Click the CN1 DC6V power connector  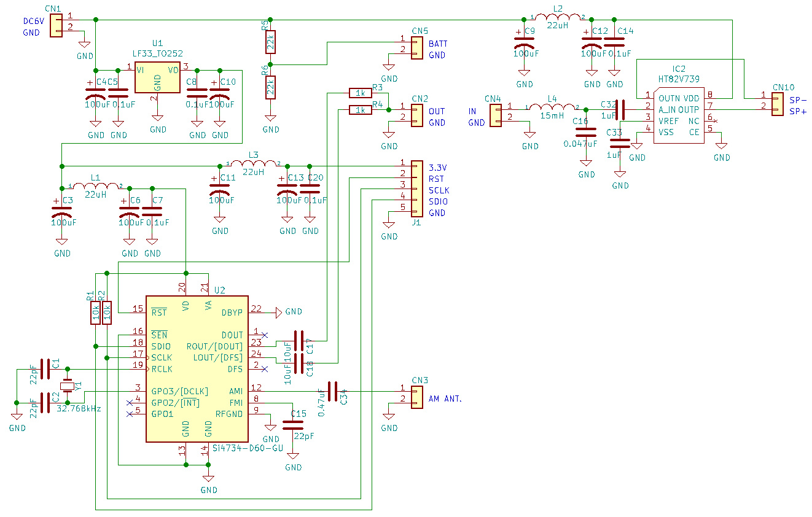point(56,26)
